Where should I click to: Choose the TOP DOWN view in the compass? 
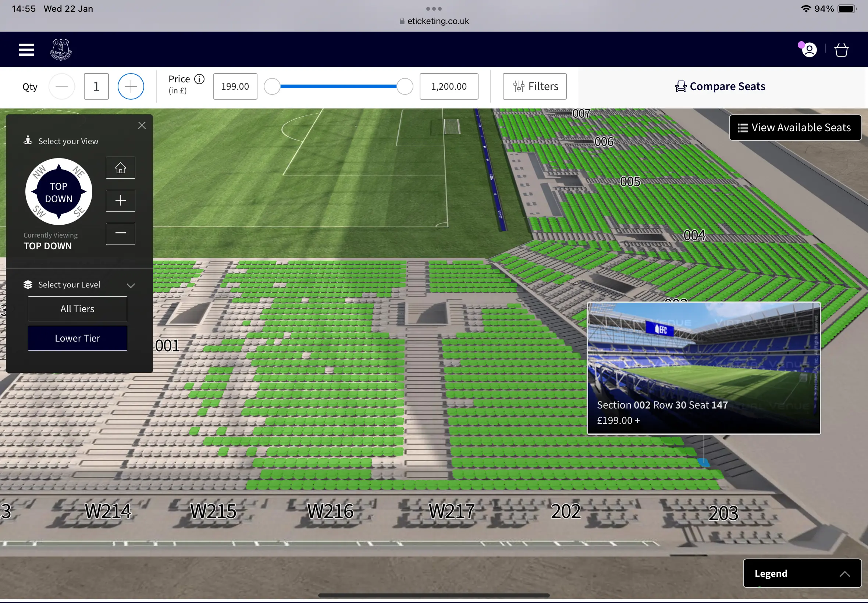pos(58,192)
